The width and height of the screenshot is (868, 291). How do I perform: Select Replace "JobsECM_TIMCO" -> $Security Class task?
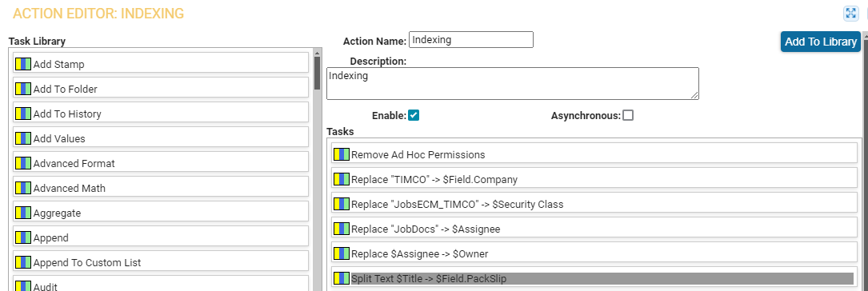coord(594,204)
